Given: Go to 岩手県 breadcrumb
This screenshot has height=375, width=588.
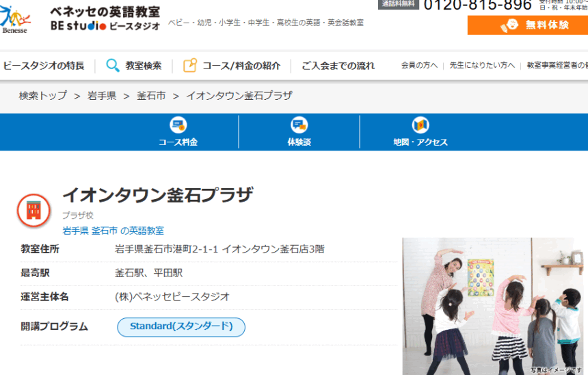Looking at the screenshot, I should pos(102,96).
